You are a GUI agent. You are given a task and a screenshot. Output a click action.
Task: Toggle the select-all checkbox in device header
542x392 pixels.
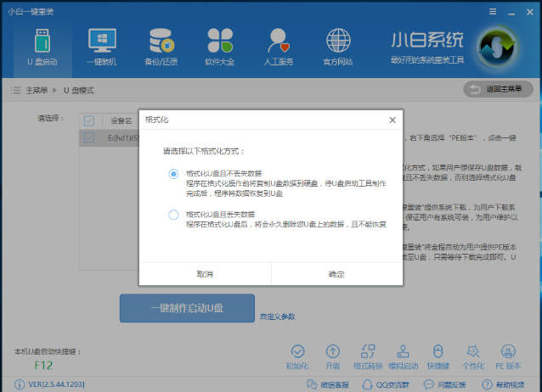(x=89, y=120)
